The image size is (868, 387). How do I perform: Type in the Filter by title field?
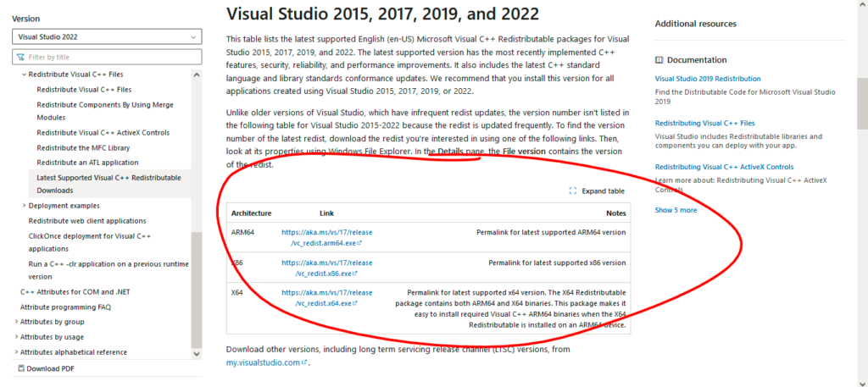coord(112,57)
